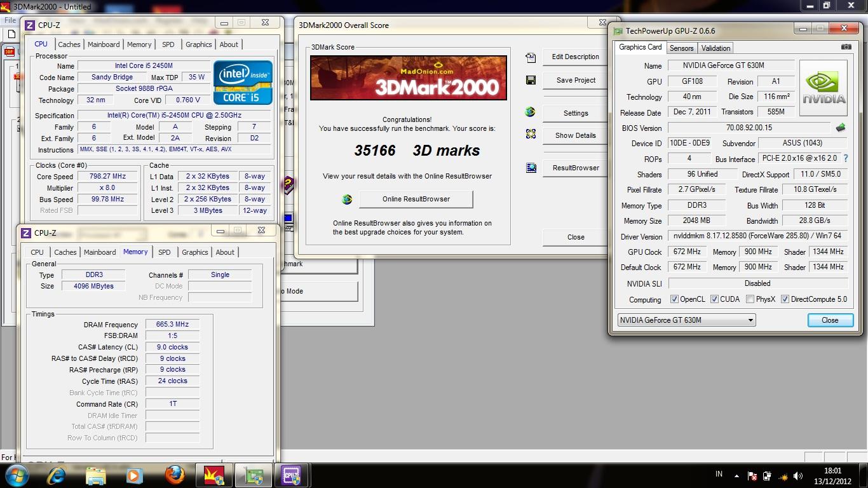Click the Online ResultBrowser button
Viewport: 868px width, 488px height.
416,199
